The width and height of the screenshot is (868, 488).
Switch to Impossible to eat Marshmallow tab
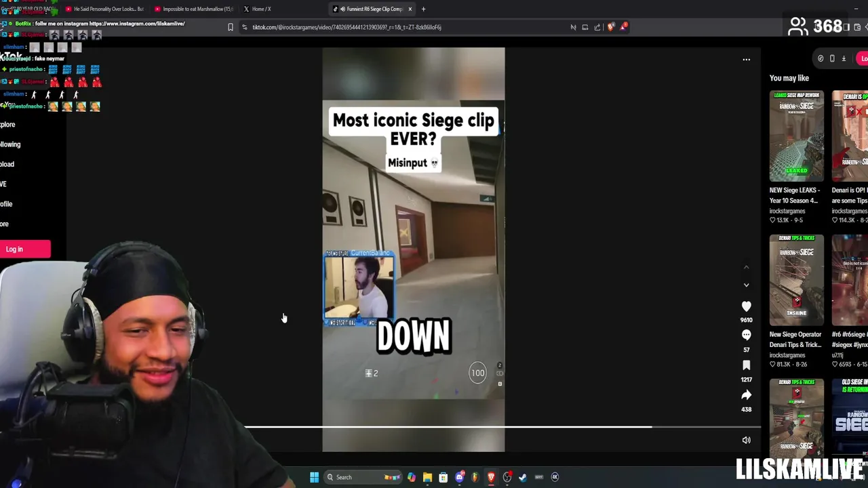tap(195, 9)
